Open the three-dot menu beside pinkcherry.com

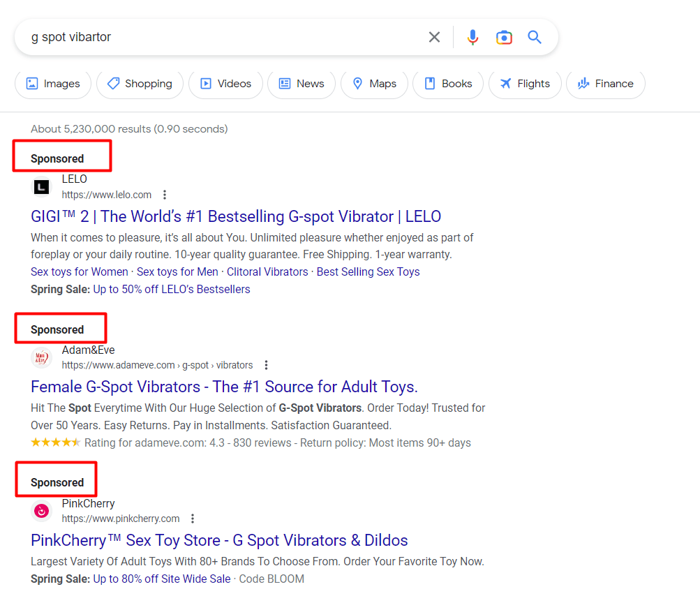pos(193,519)
